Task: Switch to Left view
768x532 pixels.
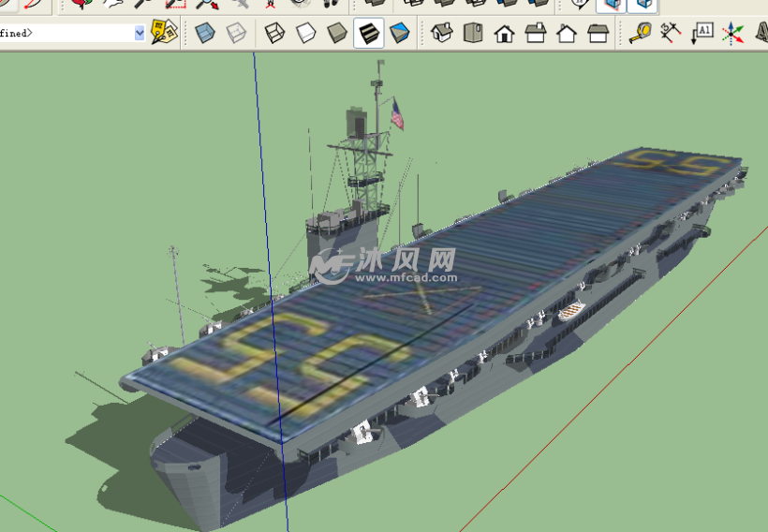Action: tap(598, 34)
